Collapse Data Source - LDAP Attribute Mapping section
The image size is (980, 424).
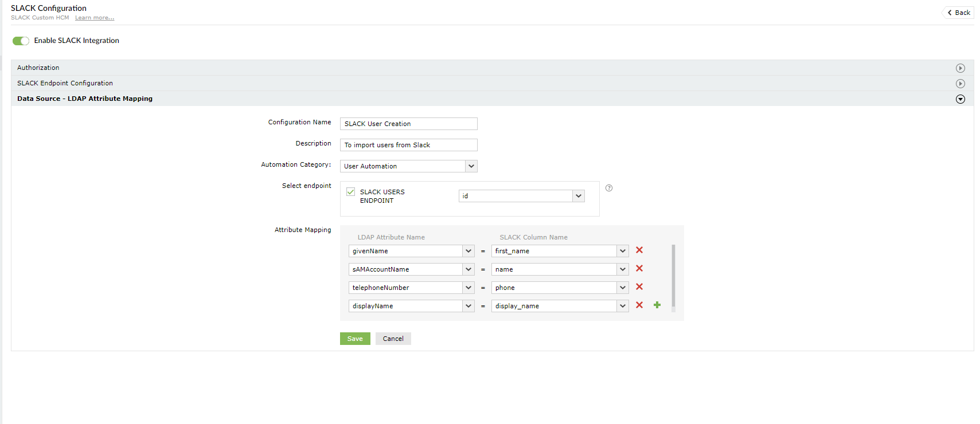961,99
